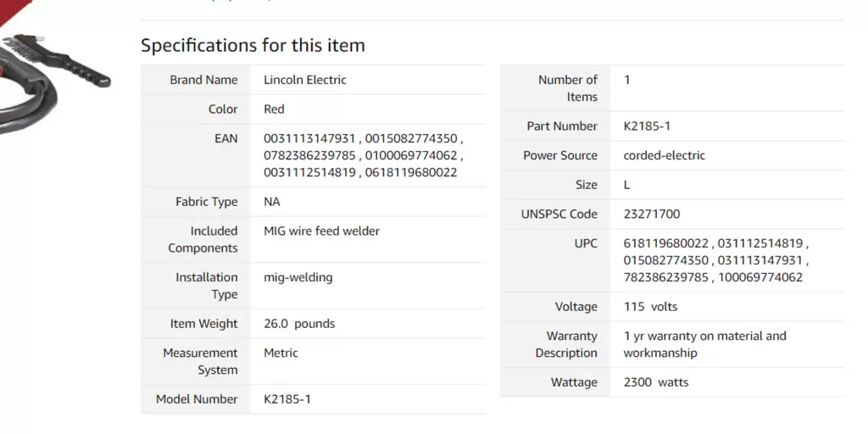Select UNSPSC code 23271700

coord(652,214)
